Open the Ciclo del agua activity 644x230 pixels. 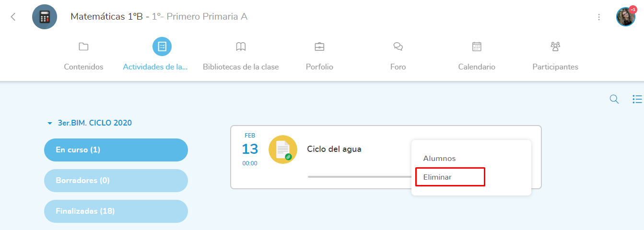click(334, 149)
